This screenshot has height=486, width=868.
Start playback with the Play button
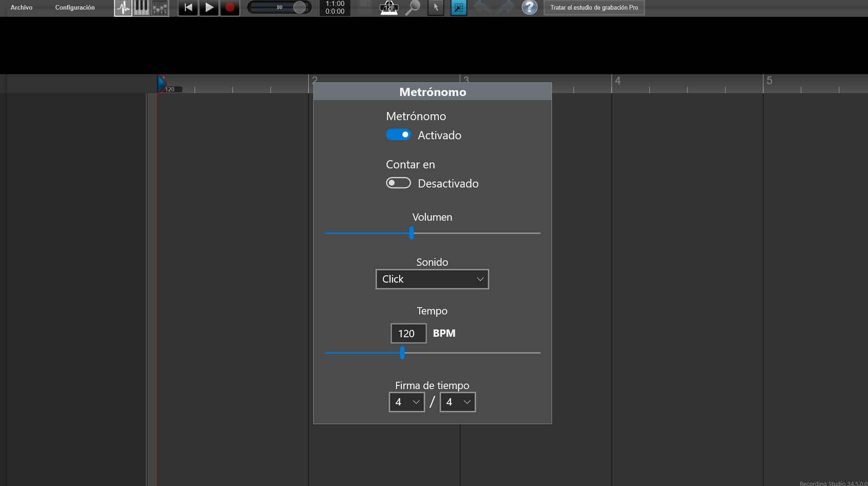click(x=209, y=8)
